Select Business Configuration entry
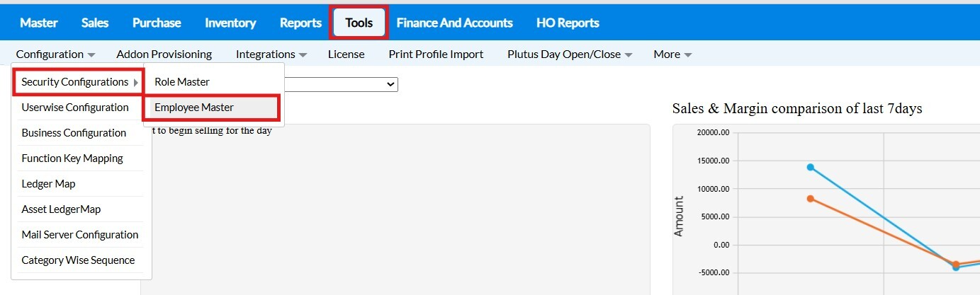 tap(74, 133)
